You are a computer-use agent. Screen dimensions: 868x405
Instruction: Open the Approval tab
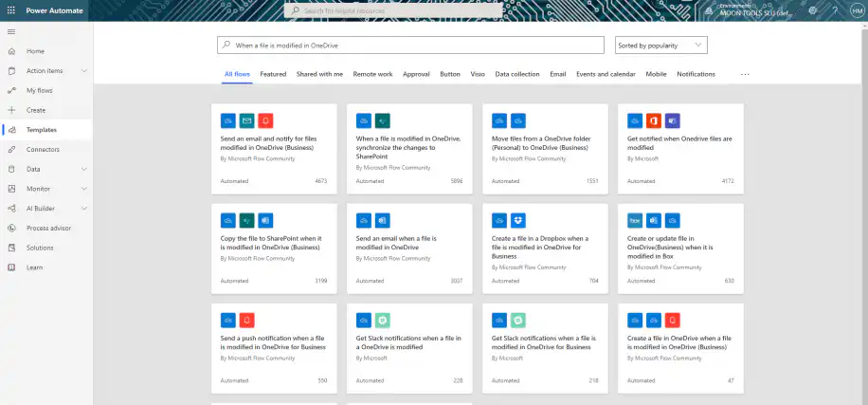(x=416, y=74)
